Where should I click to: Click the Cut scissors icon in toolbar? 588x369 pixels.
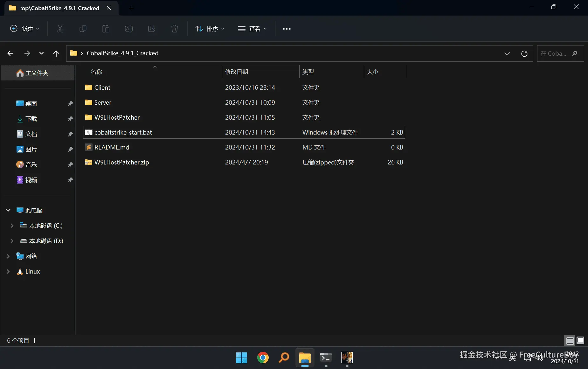pyautogui.click(x=60, y=29)
